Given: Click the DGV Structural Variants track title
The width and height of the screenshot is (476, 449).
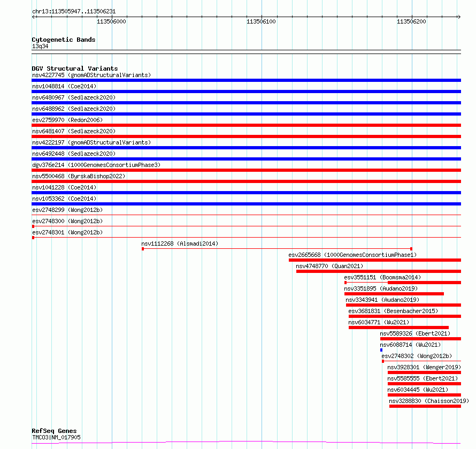Looking at the screenshot, I should click(x=75, y=69).
